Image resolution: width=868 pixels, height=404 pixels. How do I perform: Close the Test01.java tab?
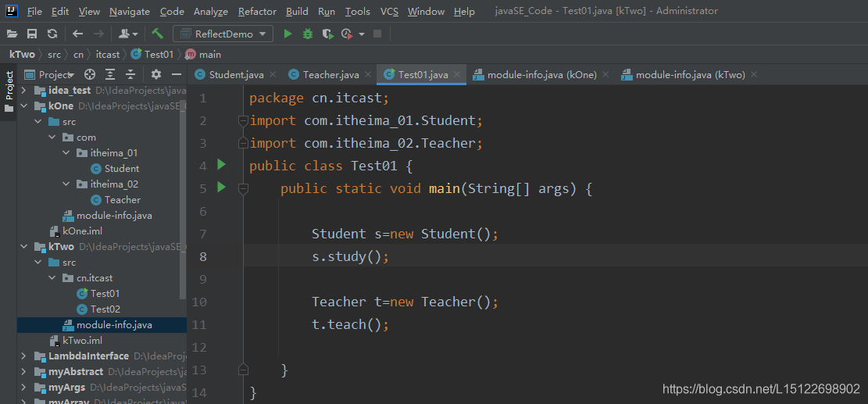(x=457, y=75)
